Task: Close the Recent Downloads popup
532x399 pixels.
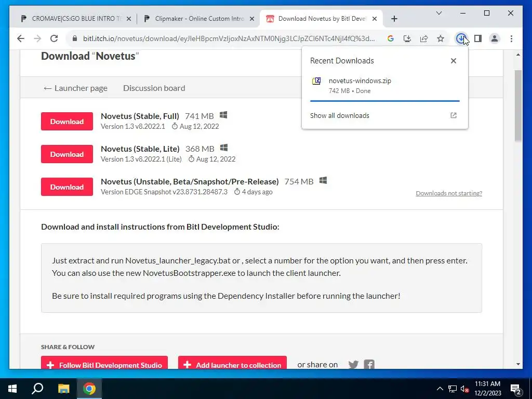Action: pyautogui.click(x=453, y=61)
